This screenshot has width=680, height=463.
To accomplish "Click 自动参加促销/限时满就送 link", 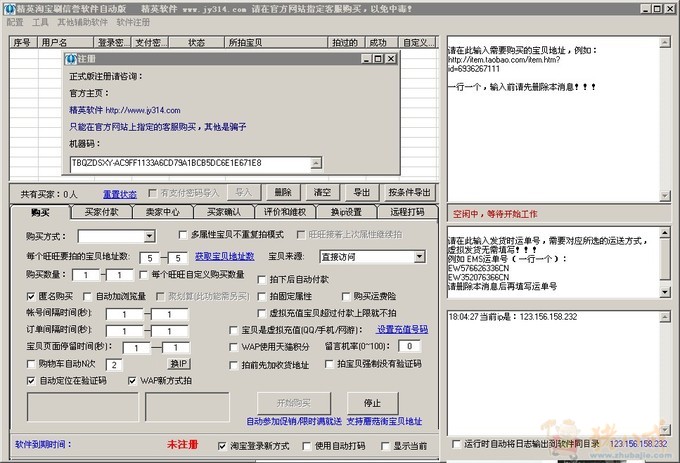I will [294, 421].
